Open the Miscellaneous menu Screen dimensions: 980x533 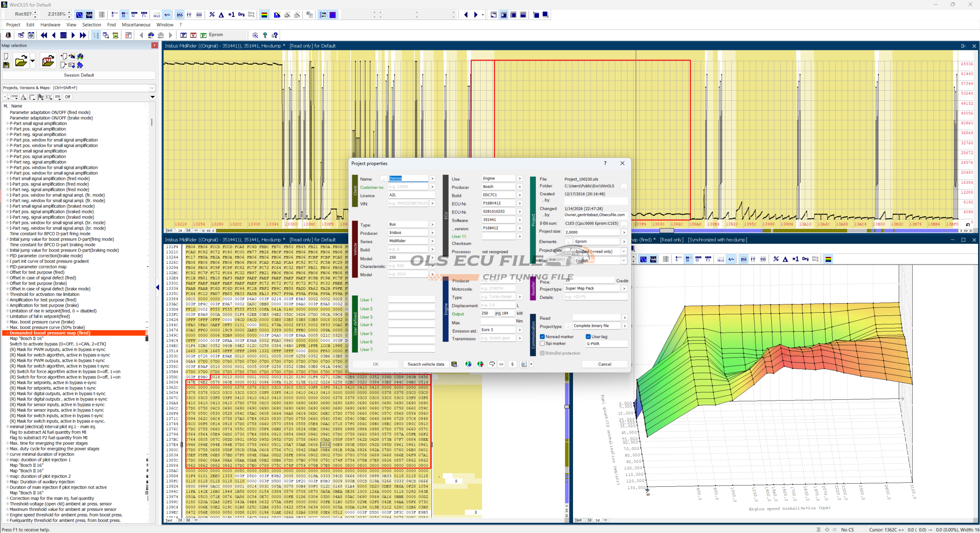(x=136, y=25)
